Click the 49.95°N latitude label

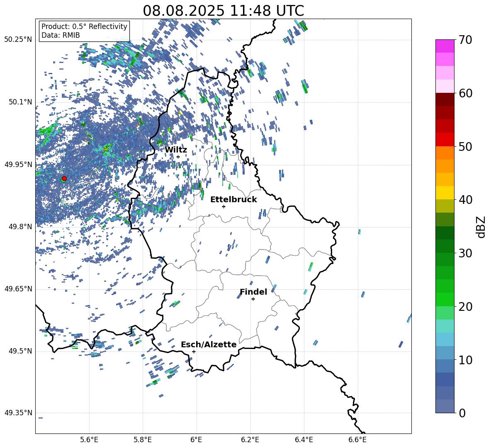pyautogui.click(x=18, y=165)
